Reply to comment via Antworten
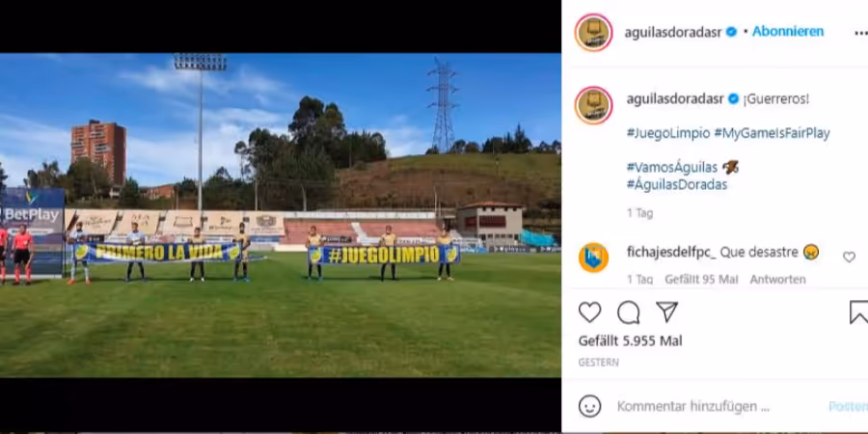 click(777, 280)
